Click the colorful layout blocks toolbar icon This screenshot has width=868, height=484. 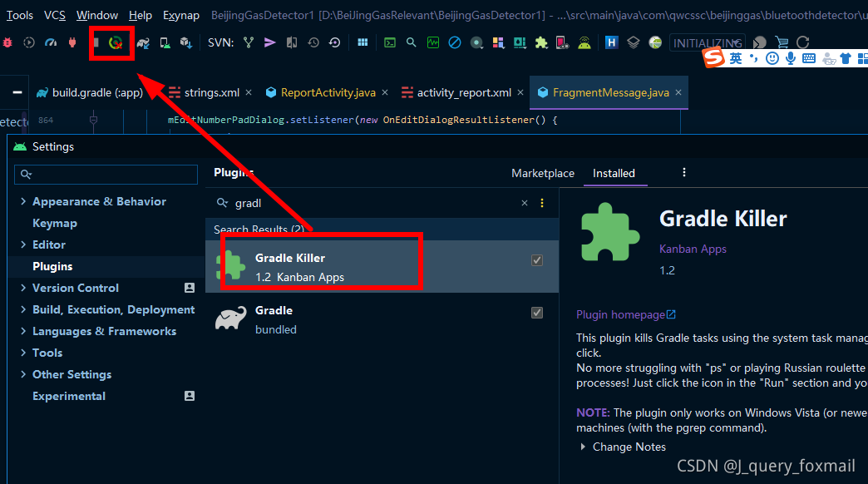point(498,42)
